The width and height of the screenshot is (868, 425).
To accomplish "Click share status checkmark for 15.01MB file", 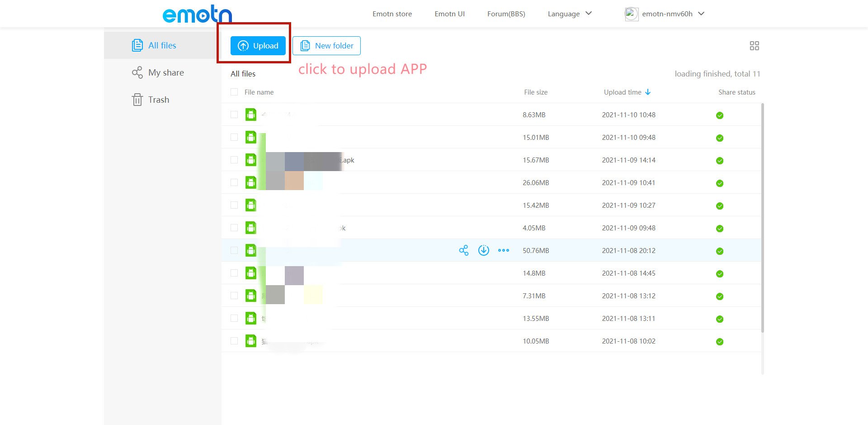I will click(720, 138).
